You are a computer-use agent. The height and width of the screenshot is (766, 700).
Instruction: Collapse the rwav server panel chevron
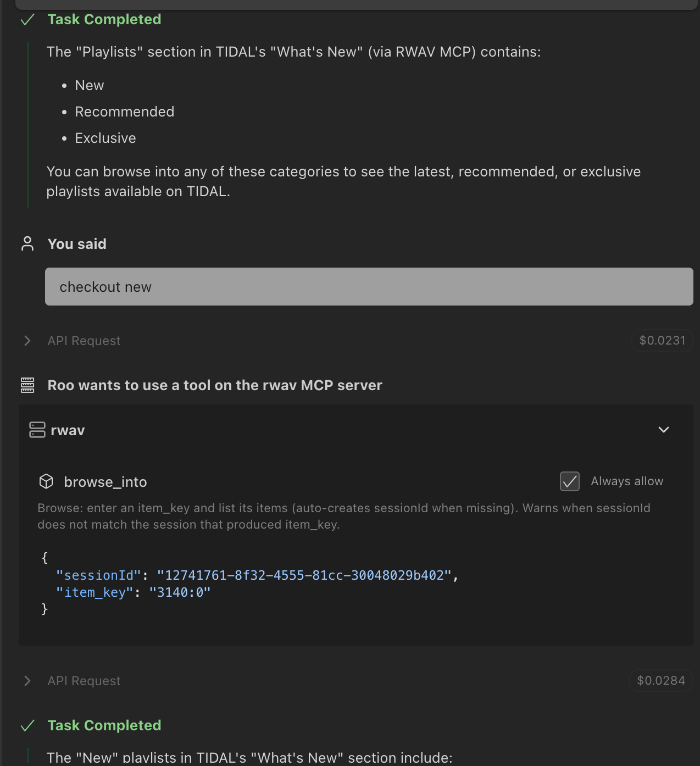click(664, 430)
